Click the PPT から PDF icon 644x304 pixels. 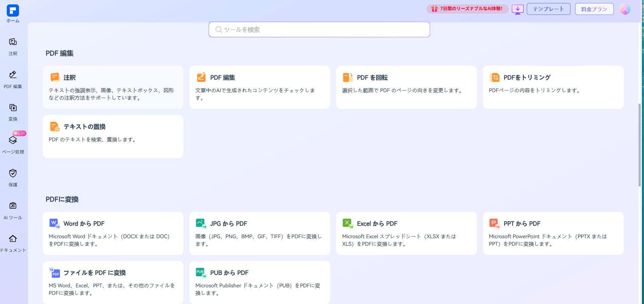click(495, 223)
